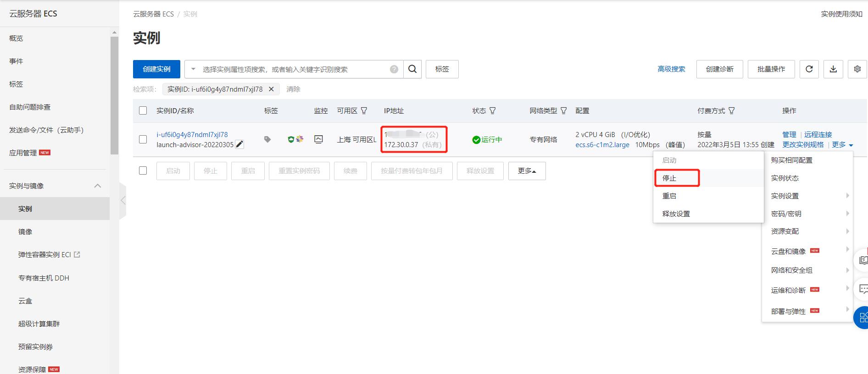The image size is (868, 374).
Task: Filter by availability zone funnel icon
Action: click(x=364, y=110)
